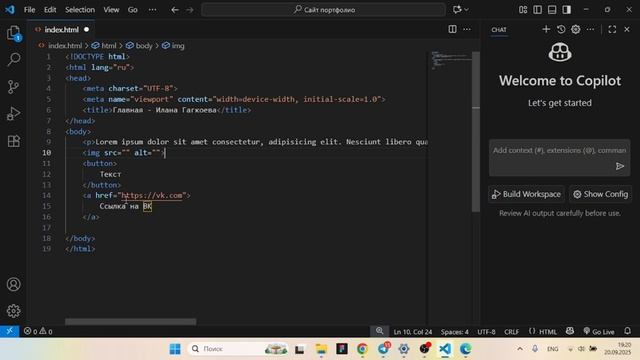Click the taskbar search box

pyautogui.click(x=239, y=349)
